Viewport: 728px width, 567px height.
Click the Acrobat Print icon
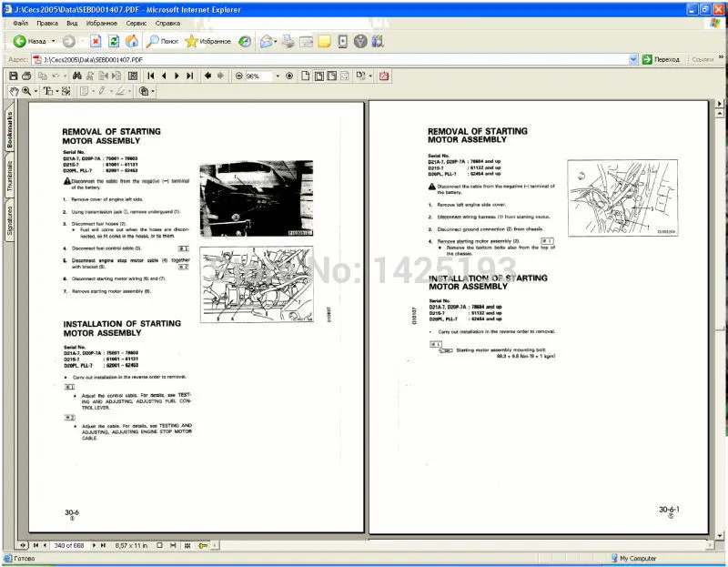click(x=26, y=76)
